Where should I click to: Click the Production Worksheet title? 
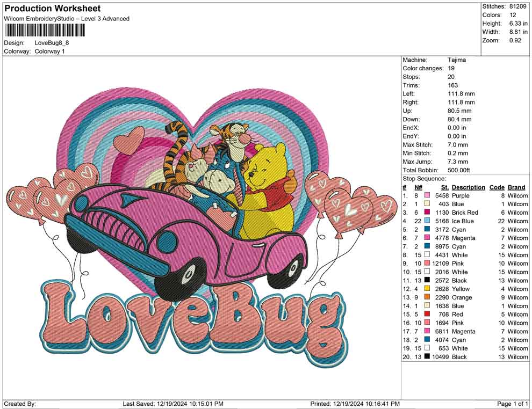(x=53, y=8)
